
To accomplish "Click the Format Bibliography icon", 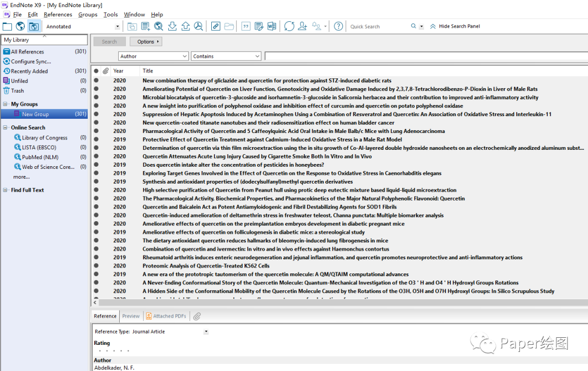I will tap(259, 26).
